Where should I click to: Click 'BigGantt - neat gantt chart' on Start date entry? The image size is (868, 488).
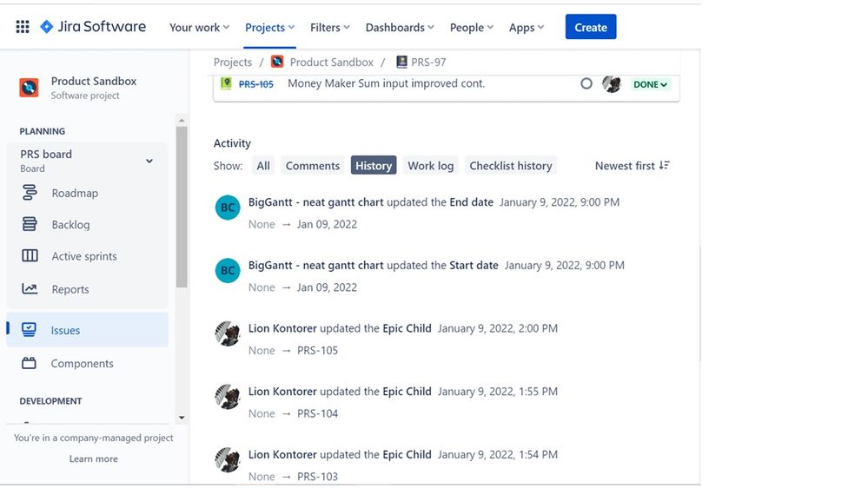[315, 265]
